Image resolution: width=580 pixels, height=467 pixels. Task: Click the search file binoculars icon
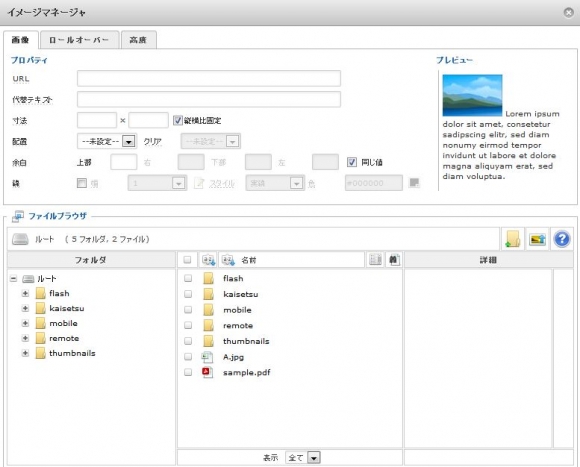point(394,260)
